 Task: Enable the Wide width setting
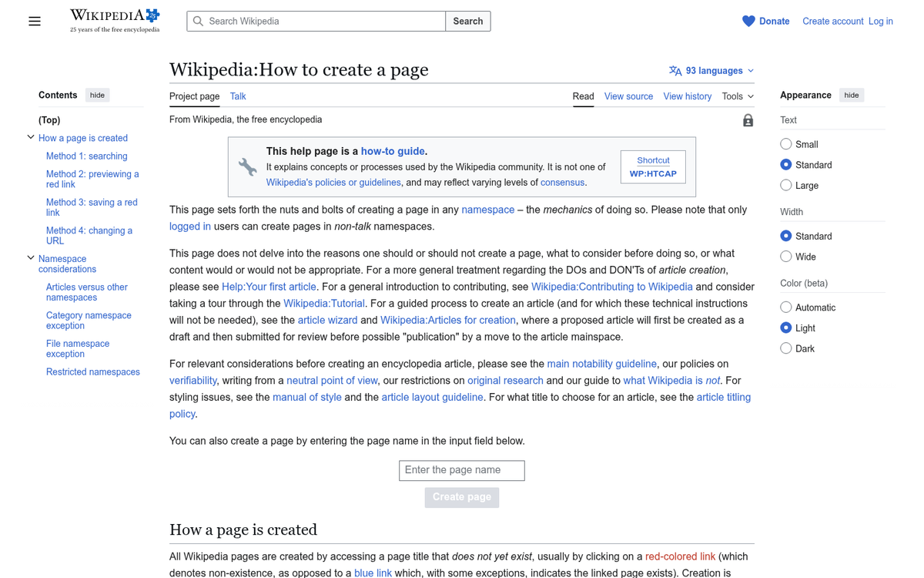pyautogui.click(x=785, y=256)
